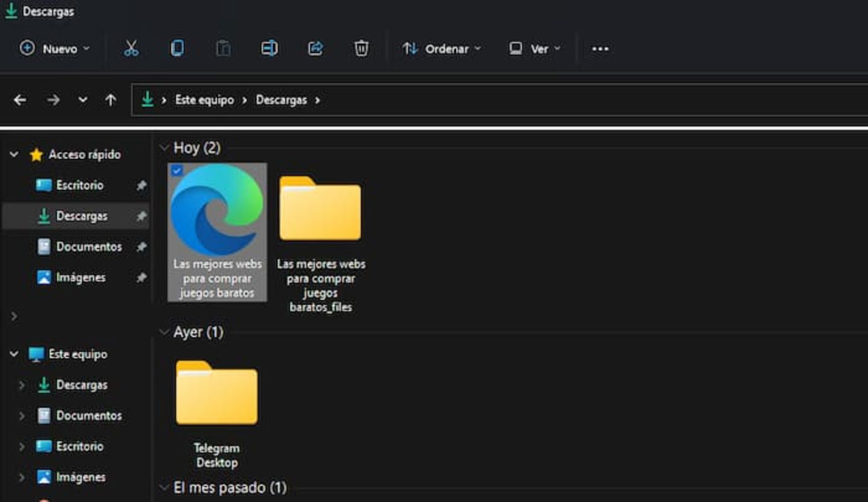Open Escritorio under Acceso rápido
The image size is (868, 502).
(x=80, y=186)
